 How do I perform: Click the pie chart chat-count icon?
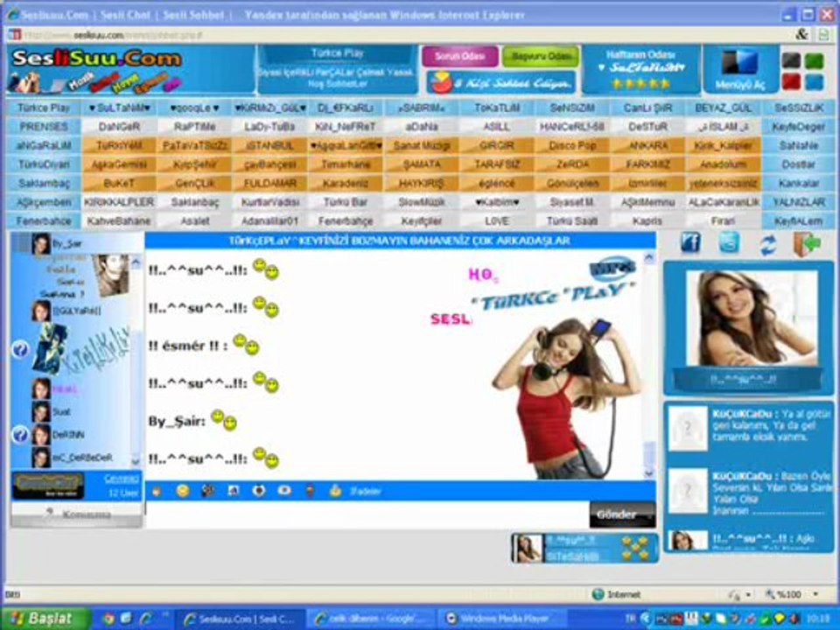441,83
